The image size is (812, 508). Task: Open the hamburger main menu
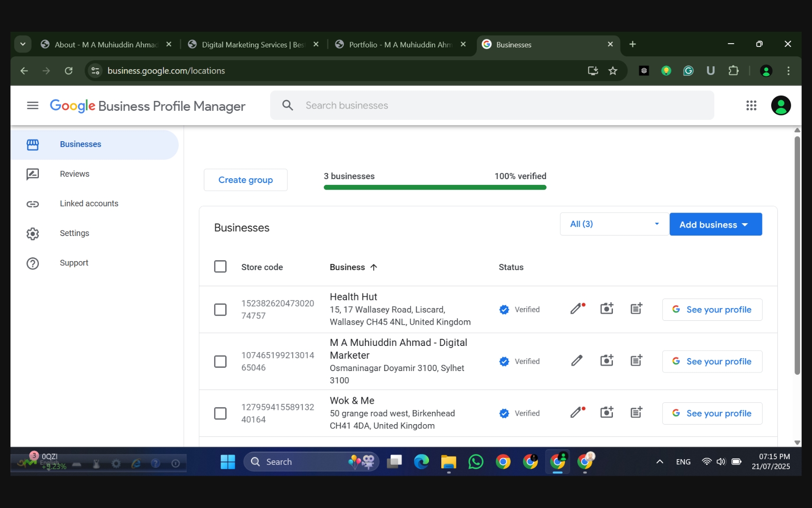[x=33, y=105]
